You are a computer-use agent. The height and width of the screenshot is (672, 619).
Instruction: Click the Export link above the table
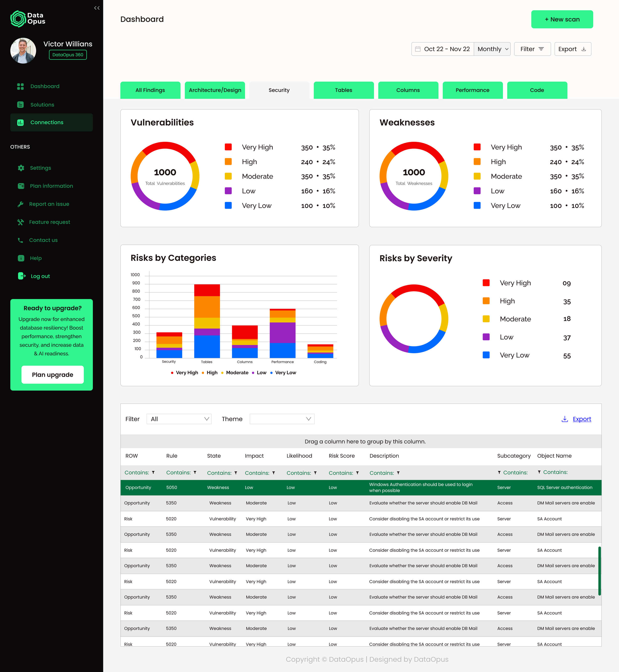coord(582,419)
